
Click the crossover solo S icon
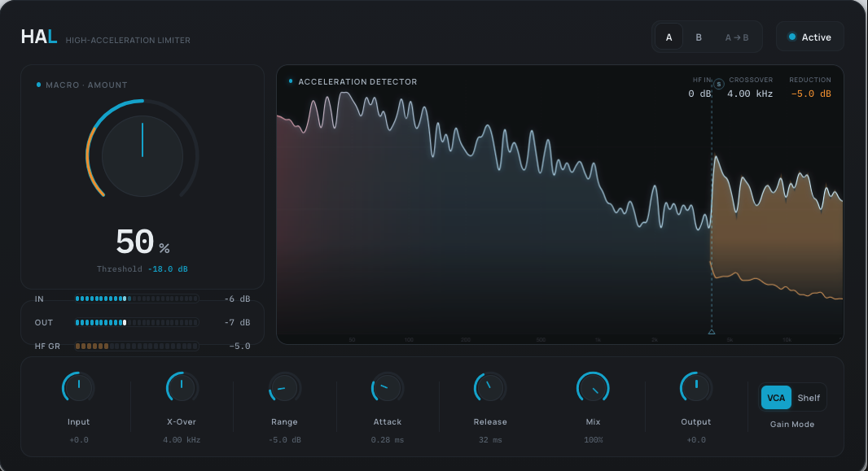pyautogui.click(x=718, y=85)
